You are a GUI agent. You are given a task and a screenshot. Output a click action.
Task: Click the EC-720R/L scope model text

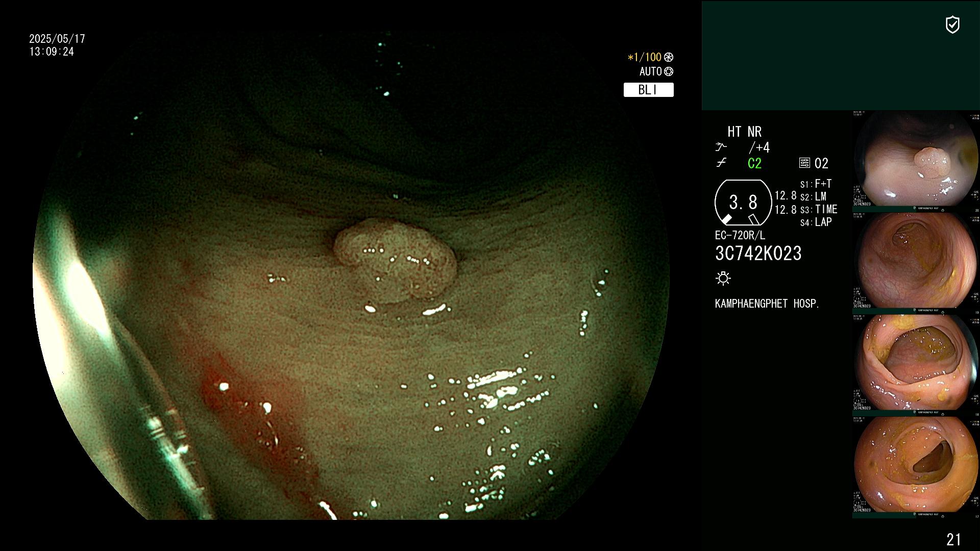740,235
